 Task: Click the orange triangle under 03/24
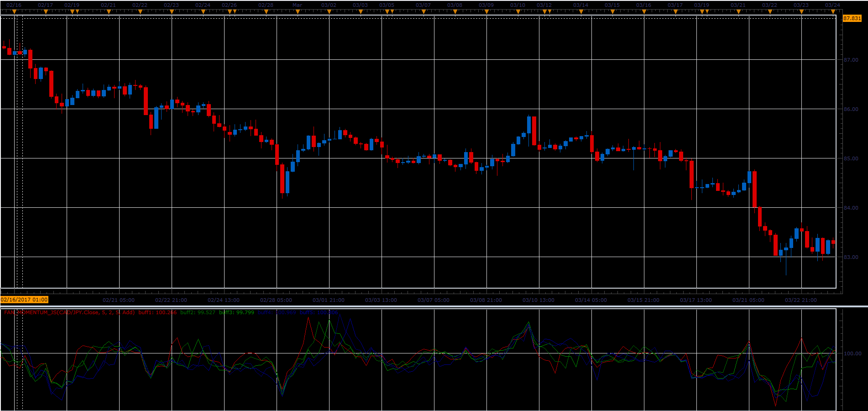point(833,12)
